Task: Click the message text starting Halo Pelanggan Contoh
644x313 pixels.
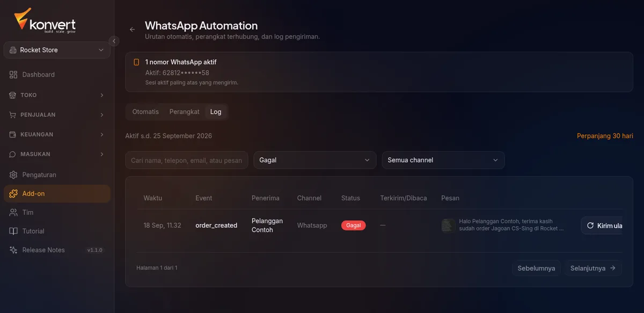Action: click(511, 225)
